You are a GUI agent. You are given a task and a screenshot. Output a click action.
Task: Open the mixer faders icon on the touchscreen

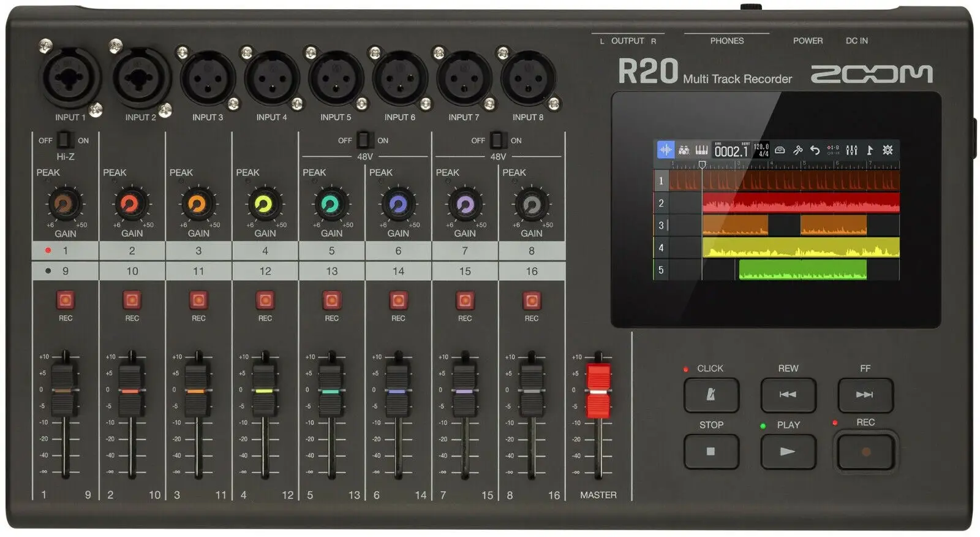851,150
